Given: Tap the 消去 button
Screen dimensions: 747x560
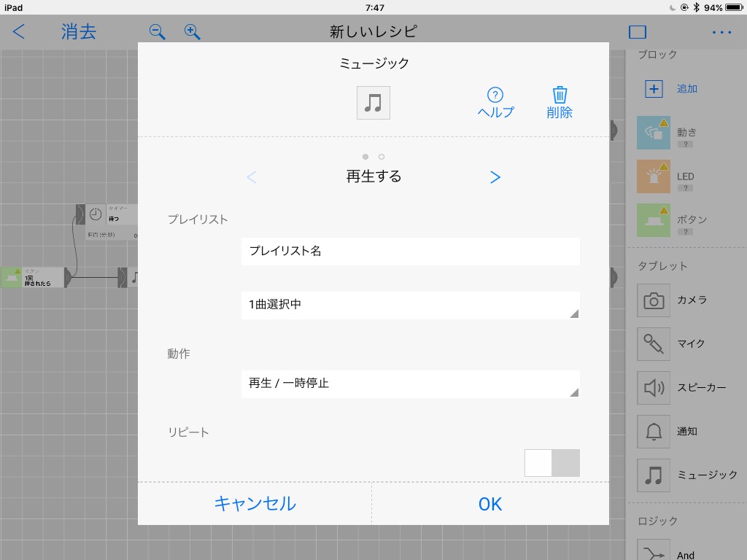Looking at the screenshot, I should click(79, 32).
